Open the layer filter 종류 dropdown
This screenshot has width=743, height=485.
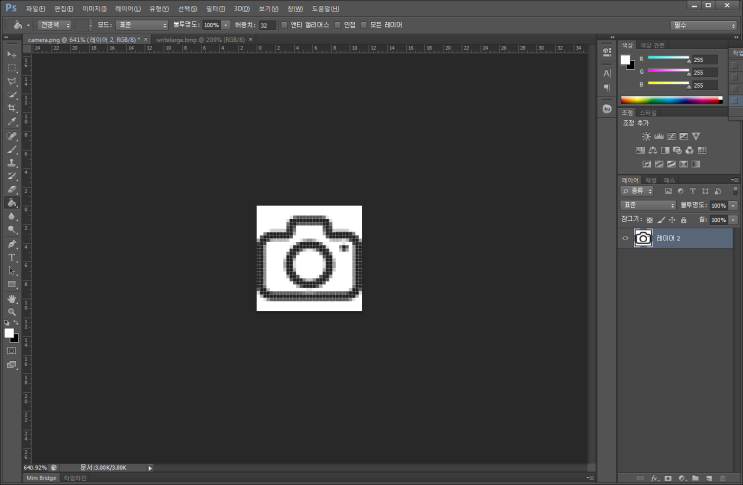637,191
